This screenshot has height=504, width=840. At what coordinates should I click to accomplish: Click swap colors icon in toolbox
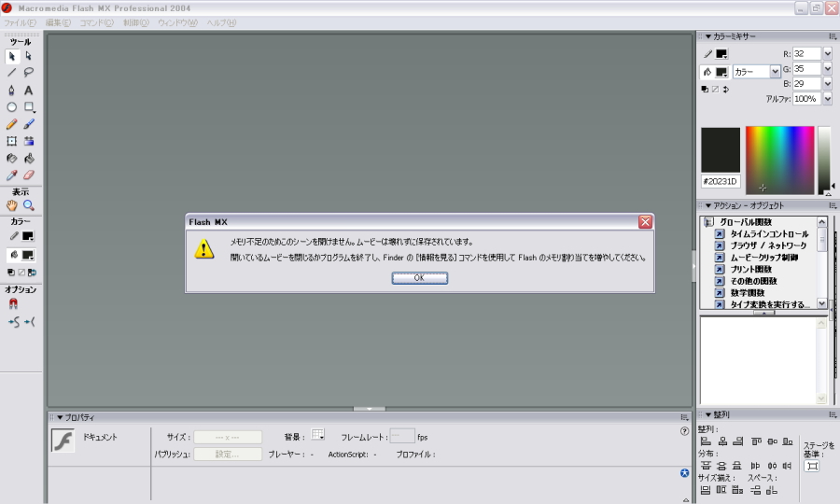(x=32, y=273)
